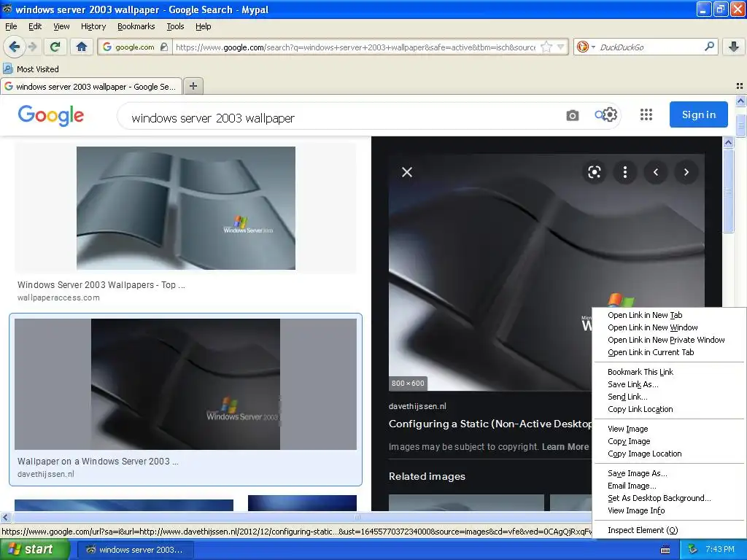Open the Tools menu

coord(175,26)
